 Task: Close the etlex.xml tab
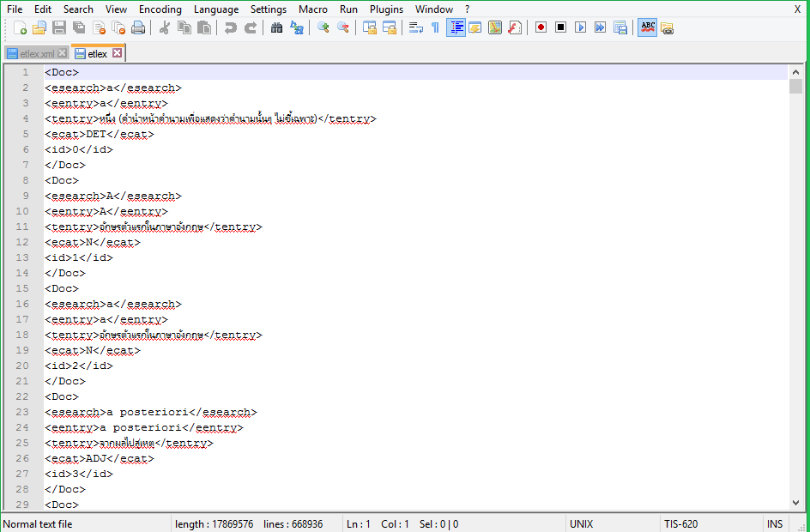[63, 53]
